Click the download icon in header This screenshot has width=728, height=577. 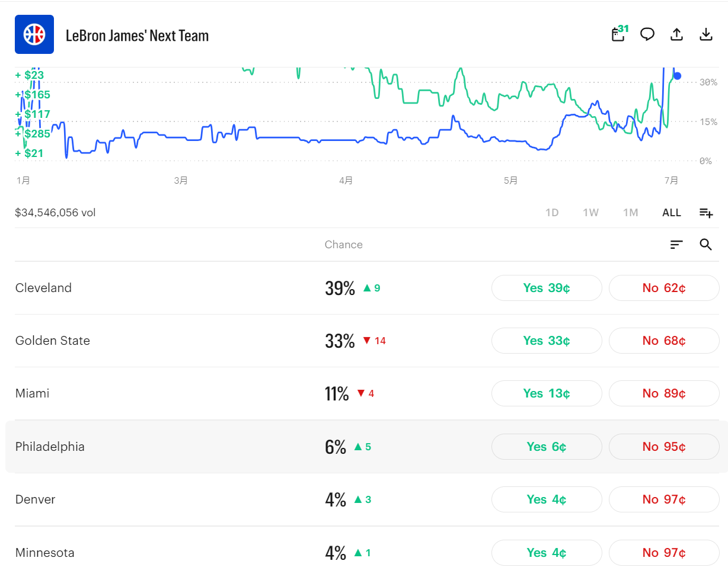pyautogui.click(x=705, y=34)
